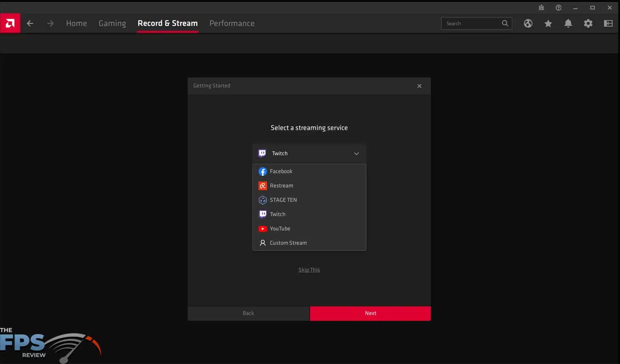Viewport: 620px width, 364px height.
Task: Open settings gear icon
Action: pyautogui.click(x=588, y=23)
